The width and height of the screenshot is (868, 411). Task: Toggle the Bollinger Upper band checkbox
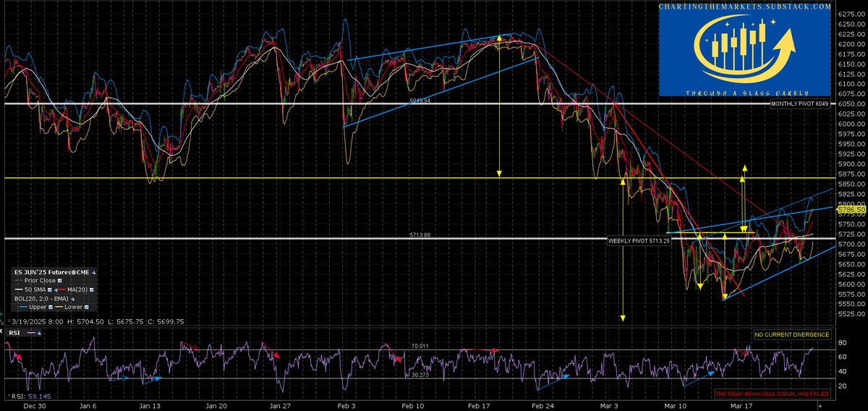[x=51, y=307]
